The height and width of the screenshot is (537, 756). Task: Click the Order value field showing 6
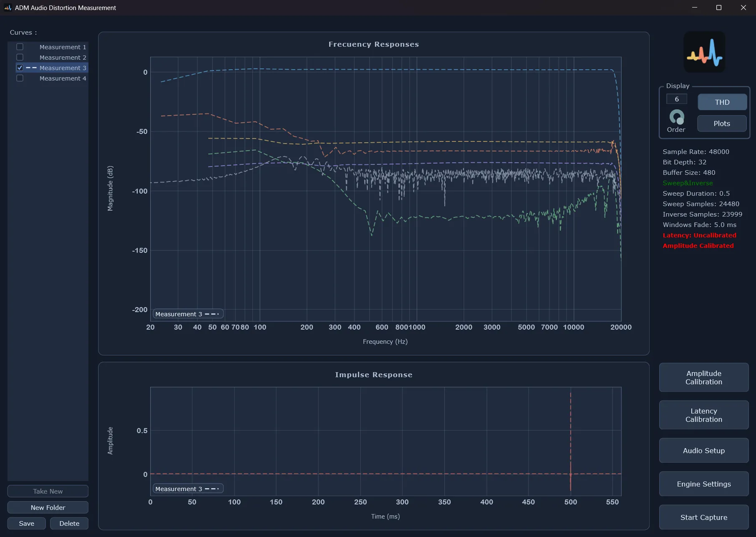click(677, 99)
